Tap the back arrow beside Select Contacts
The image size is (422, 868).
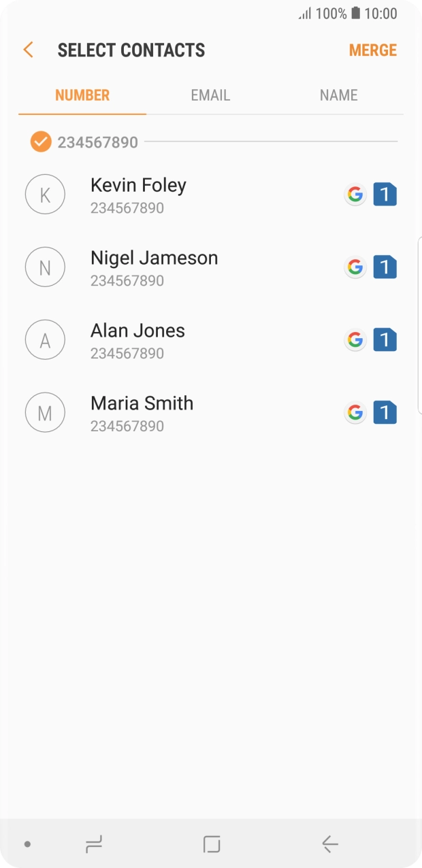point(28,50)
